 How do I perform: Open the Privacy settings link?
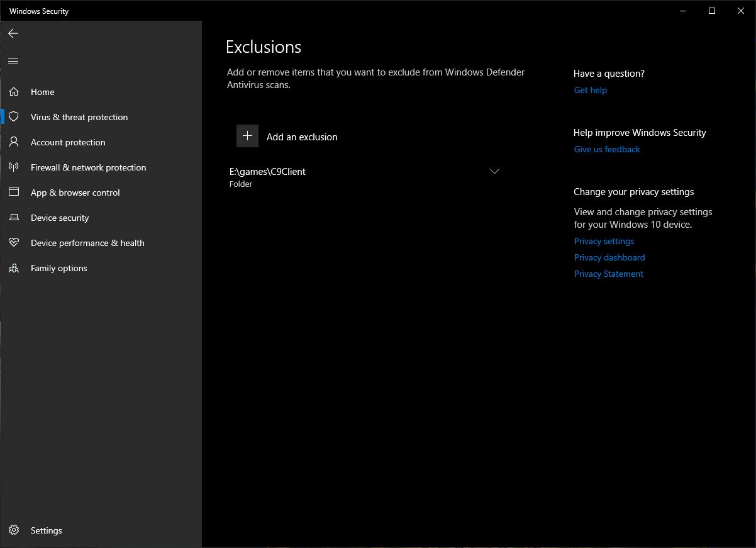pos(604,241)
